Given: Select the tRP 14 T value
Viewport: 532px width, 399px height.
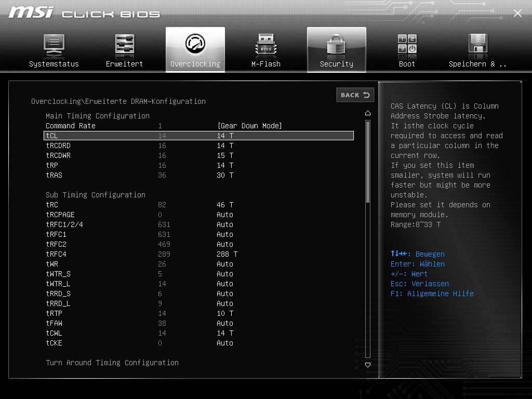Looking at the screenshot, I should [225, 165].
